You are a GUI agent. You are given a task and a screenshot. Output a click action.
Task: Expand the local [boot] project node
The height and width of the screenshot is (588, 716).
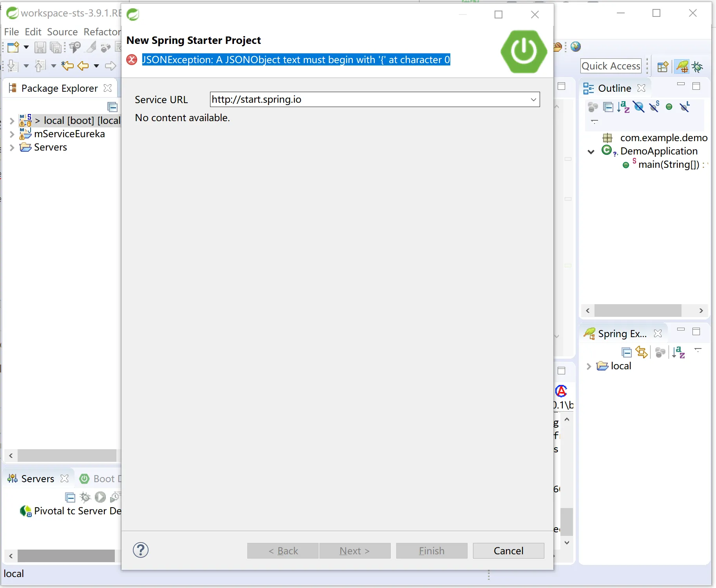click(x=12, y=121)
